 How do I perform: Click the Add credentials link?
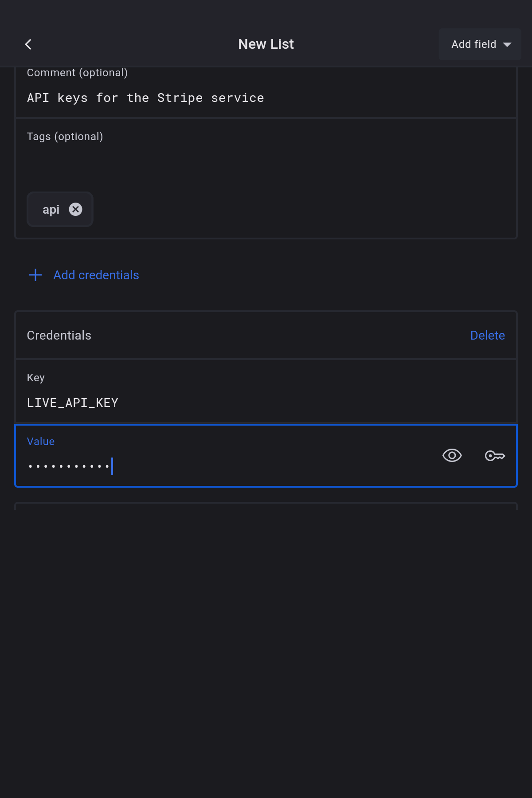pyautogui.click(x=96, y=275)
